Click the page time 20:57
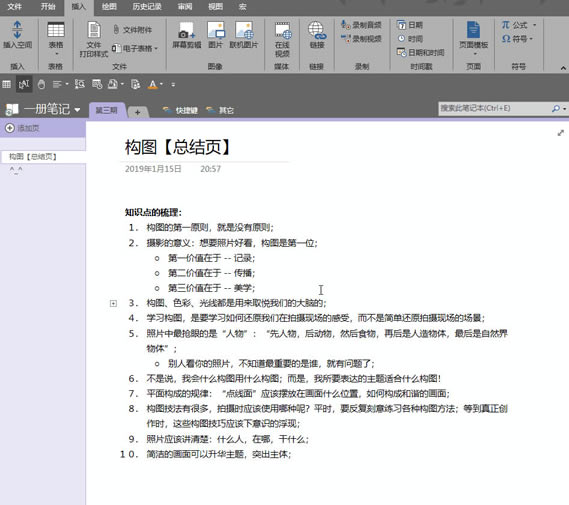Screen dimensions: 569x505 210,169
